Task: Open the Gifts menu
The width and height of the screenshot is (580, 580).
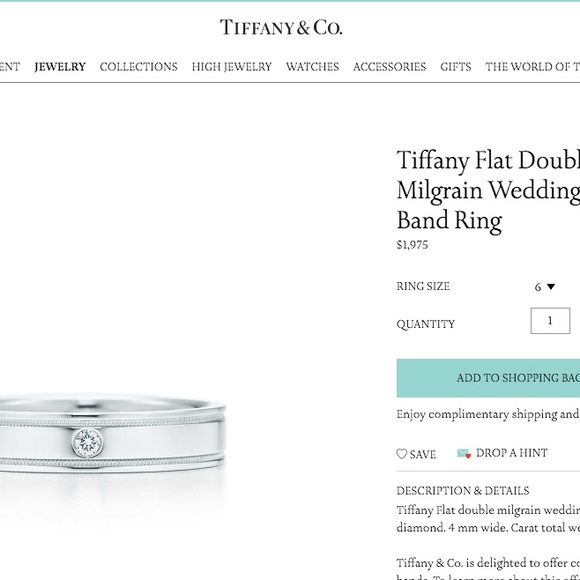Action: click(x=456, y=67)
